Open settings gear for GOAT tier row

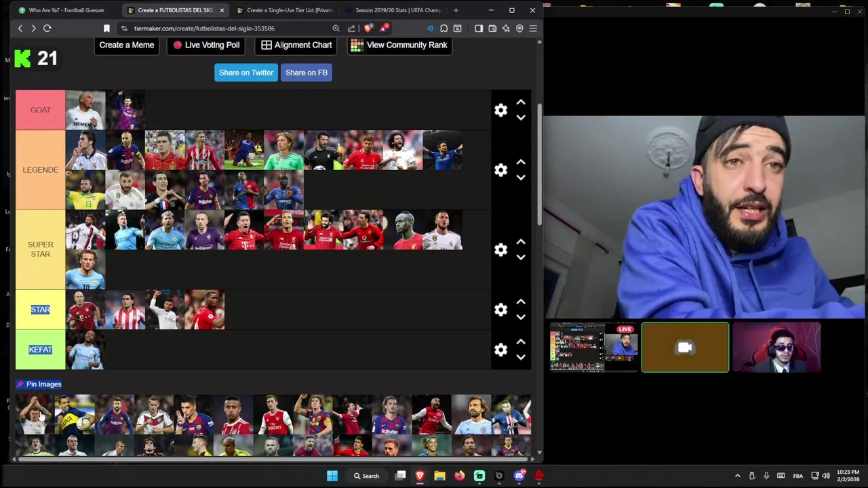tap(500, 110)
